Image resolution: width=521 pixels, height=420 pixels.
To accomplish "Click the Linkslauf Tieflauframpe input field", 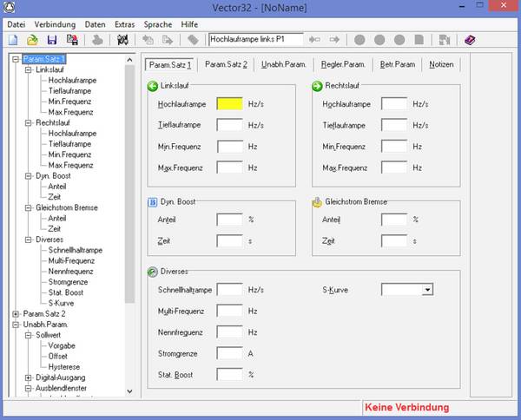I will pos(229,125).
